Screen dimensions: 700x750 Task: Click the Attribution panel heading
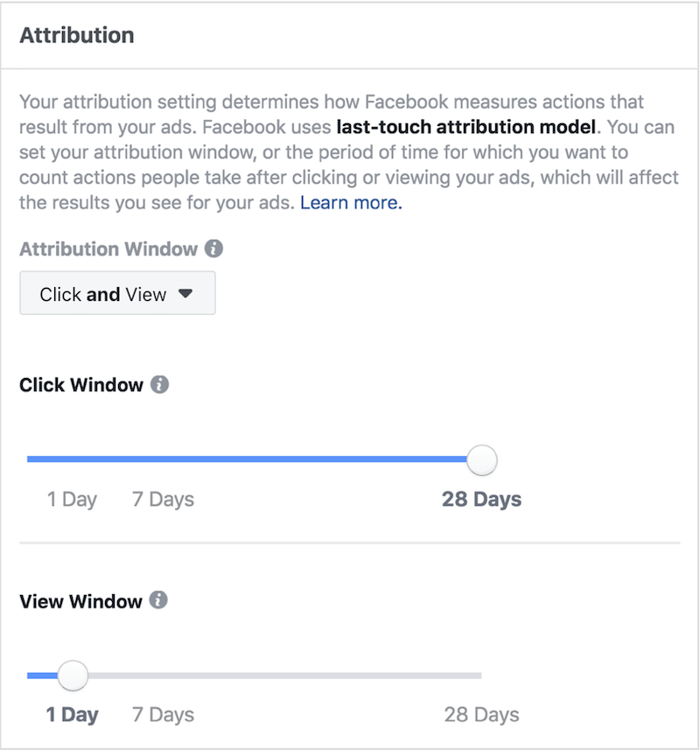[x=77, y=35]
